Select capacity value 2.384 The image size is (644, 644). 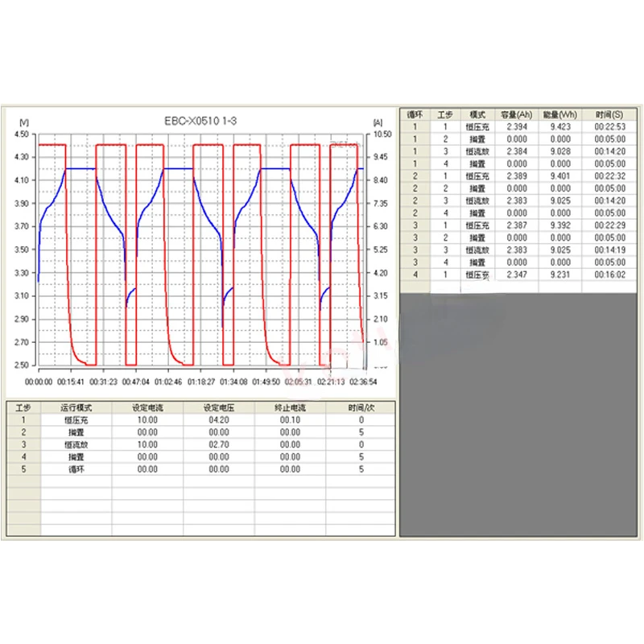[x=517, y=151]
